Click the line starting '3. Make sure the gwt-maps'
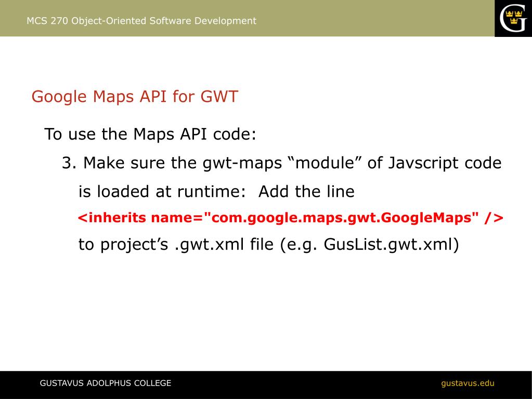 coord(282,163)
